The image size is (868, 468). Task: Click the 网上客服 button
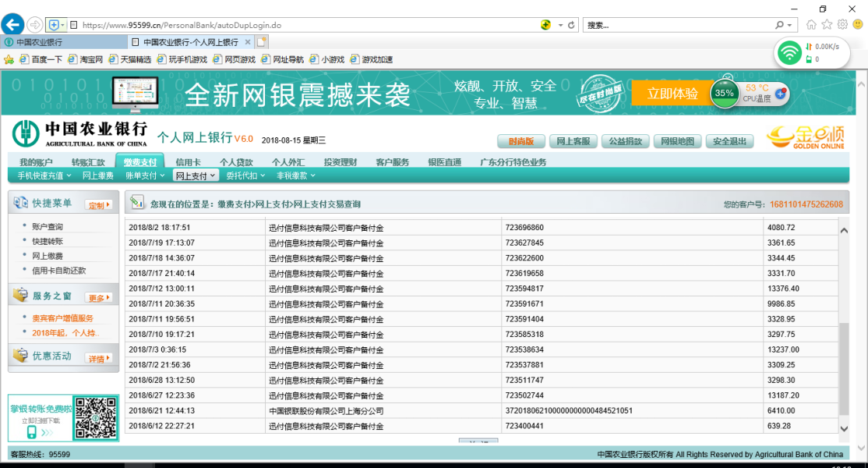(x=573, y=141)
